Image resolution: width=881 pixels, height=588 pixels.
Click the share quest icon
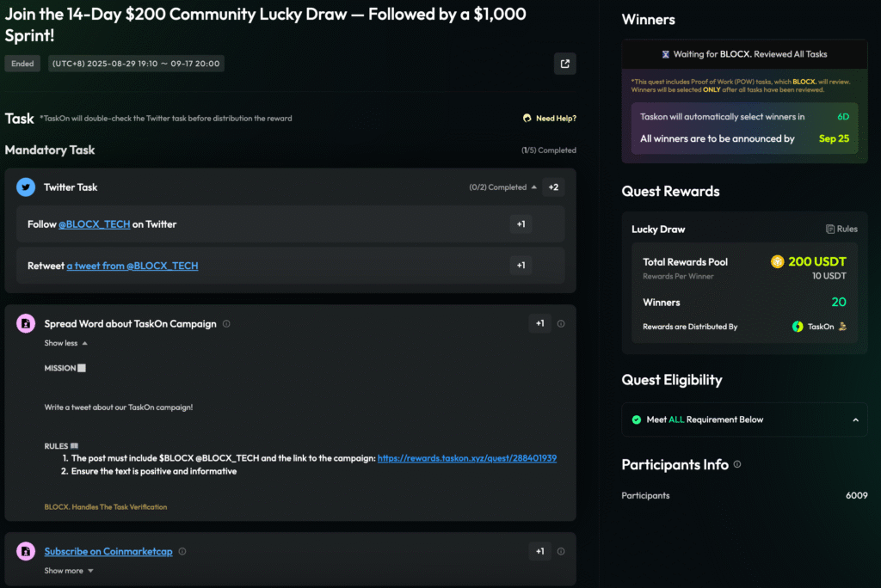[x=564, y=64]
